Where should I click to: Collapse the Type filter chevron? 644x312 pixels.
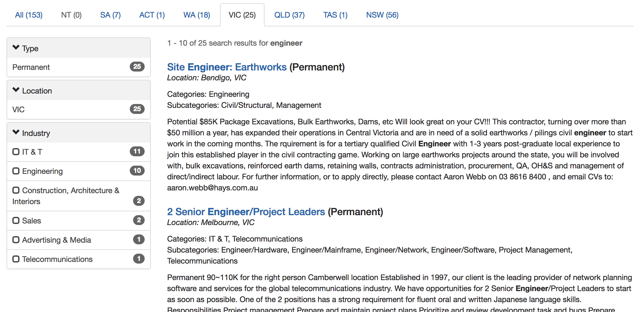[x=16, y=48]
